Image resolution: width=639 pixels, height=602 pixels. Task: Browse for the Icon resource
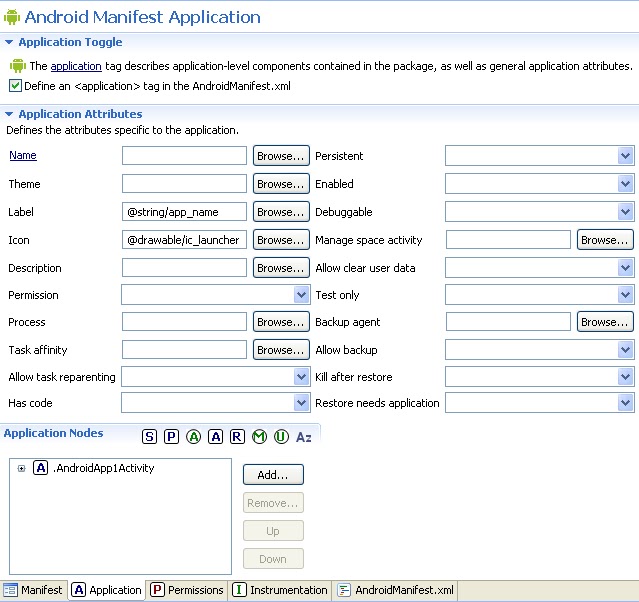(x=281, y=240)
